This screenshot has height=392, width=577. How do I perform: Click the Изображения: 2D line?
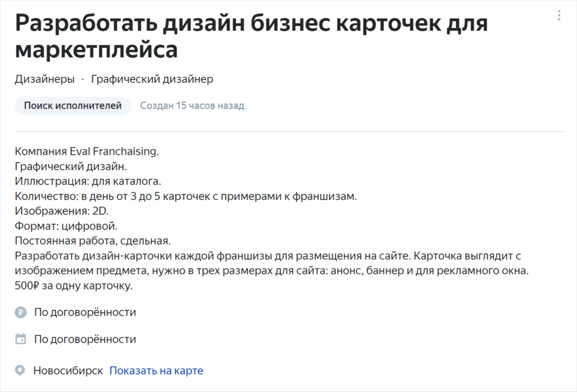(x=62, y=211)
